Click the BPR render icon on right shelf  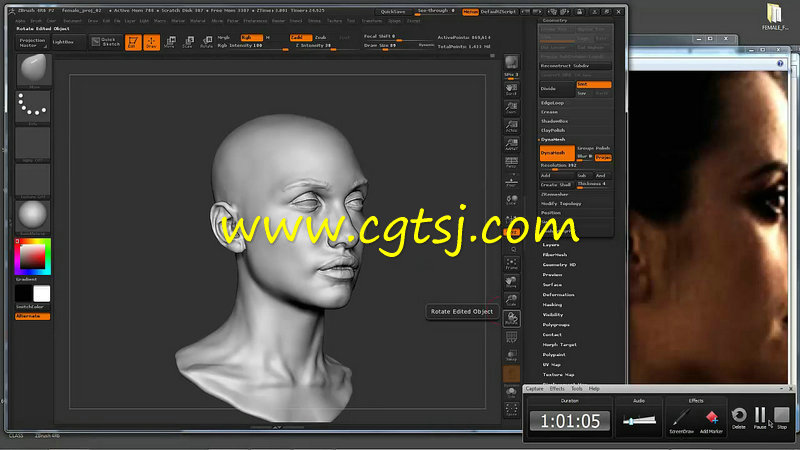pyautogui.click(x=511, y=63)
